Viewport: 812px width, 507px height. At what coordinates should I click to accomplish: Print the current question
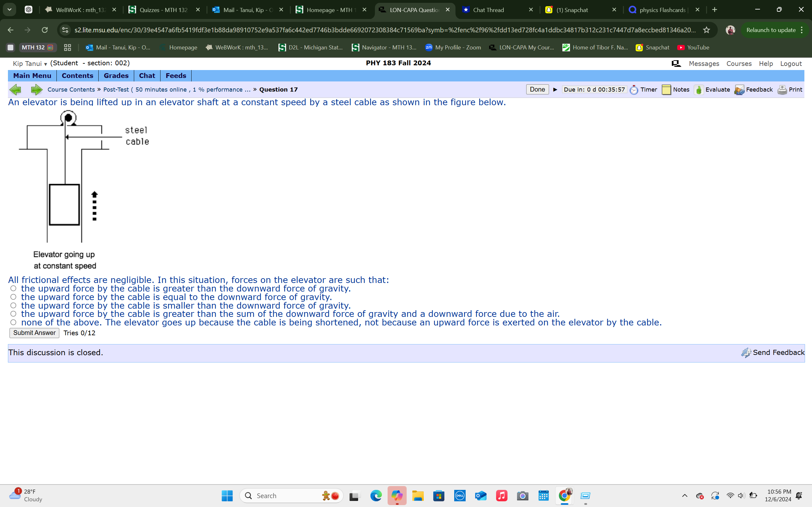tap(782, 90)
